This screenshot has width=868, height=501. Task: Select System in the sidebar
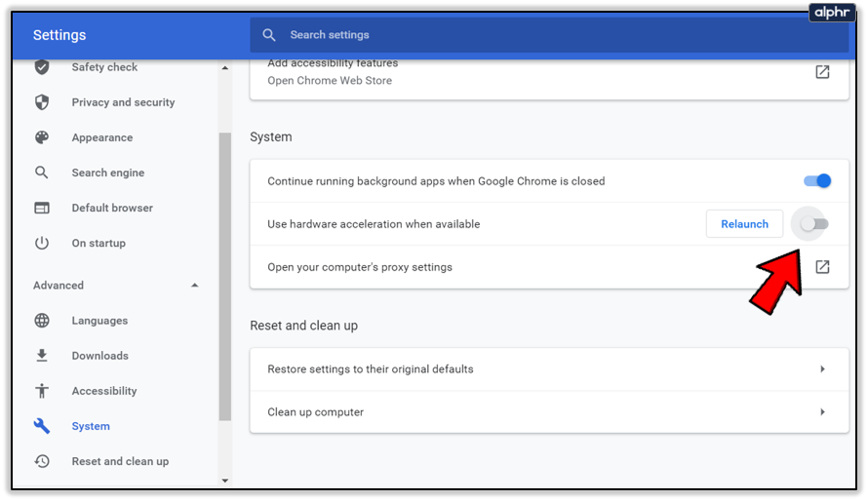coord(91,426)
